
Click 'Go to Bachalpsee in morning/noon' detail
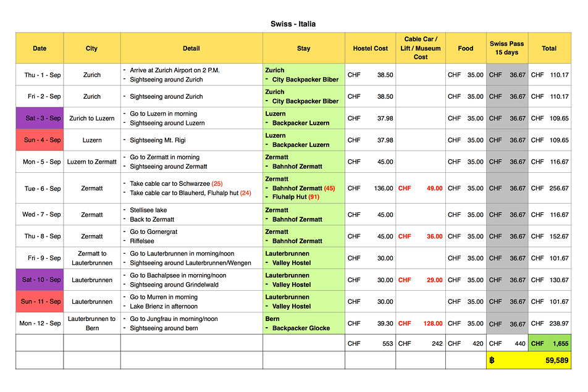point(178,275)
